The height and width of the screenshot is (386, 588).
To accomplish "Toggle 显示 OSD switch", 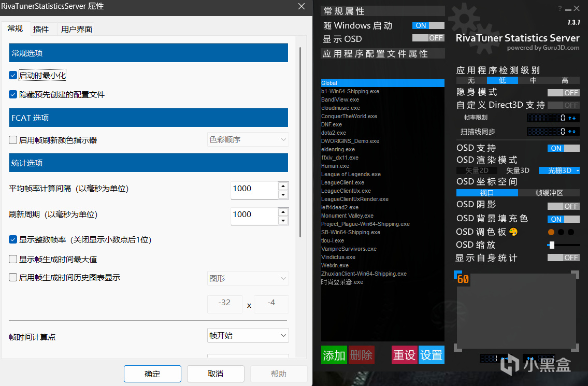I will point(428,38).
